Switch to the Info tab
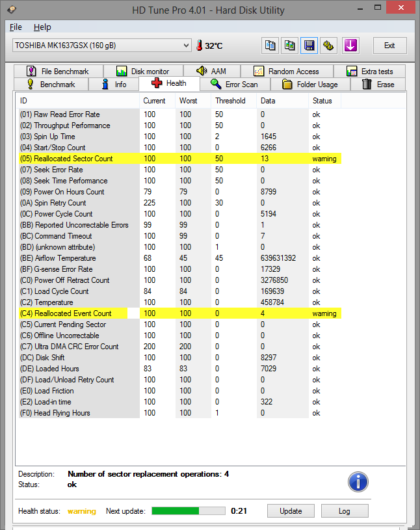 [114, 84]
